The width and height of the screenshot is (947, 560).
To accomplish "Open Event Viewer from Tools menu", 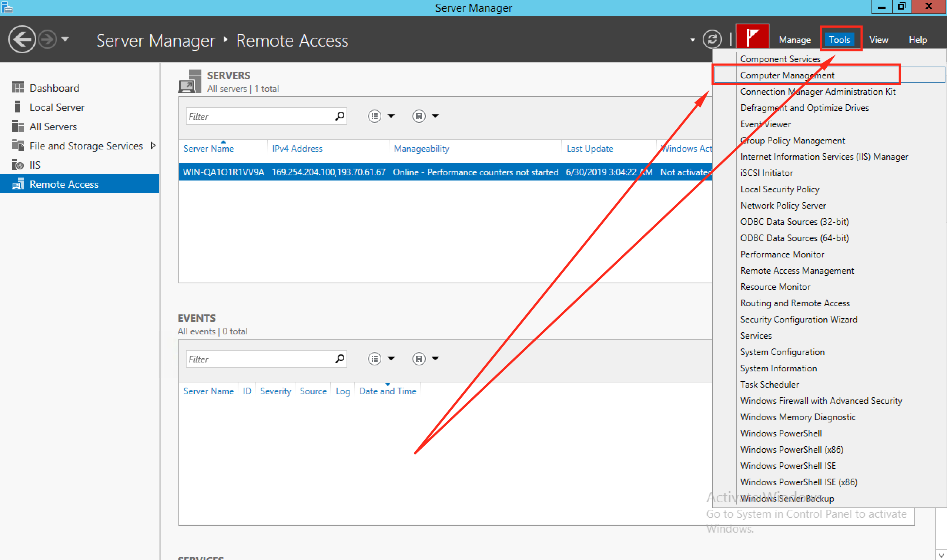I will coord(765,124).
